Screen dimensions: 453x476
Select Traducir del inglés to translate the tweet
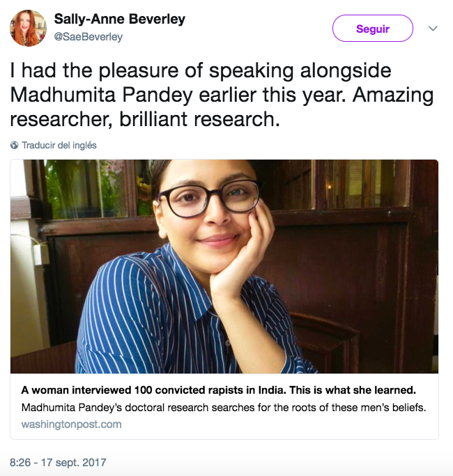click(59, 146)
